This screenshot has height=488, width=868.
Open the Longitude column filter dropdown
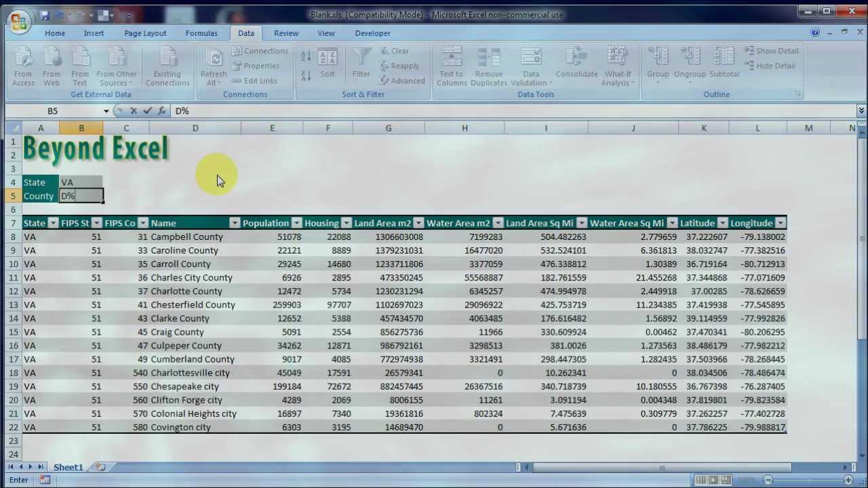coord(781,223)
